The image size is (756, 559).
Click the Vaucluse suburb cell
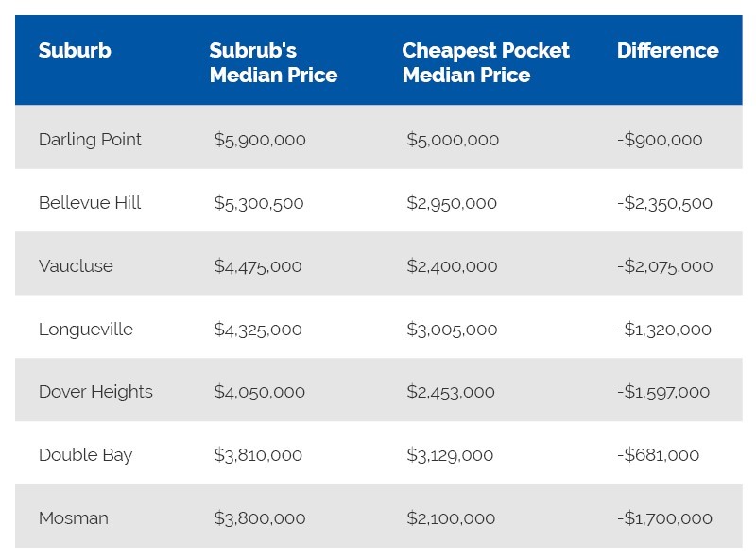pyautogui.click(x=76, y=266)
